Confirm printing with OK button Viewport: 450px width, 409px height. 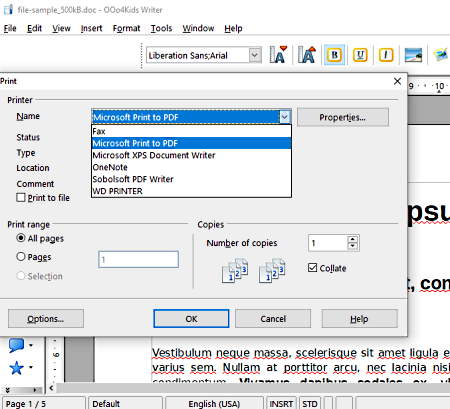pyautogui.click(x=191, y=319)
